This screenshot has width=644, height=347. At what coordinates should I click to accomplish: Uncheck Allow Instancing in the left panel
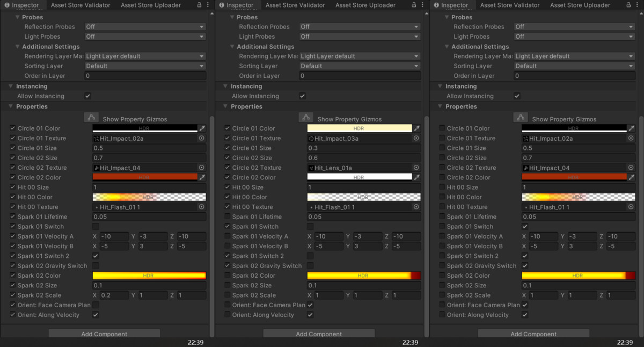pyautogui.click(x=88, y=96)
